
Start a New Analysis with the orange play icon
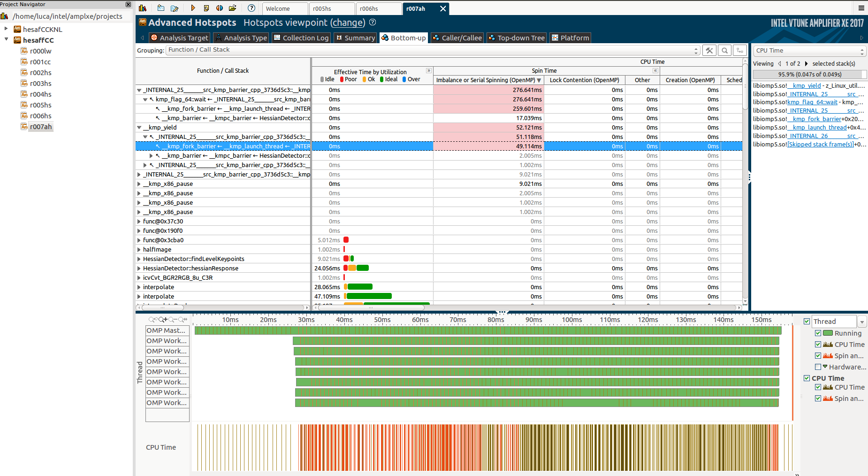[x=193, y=8]
